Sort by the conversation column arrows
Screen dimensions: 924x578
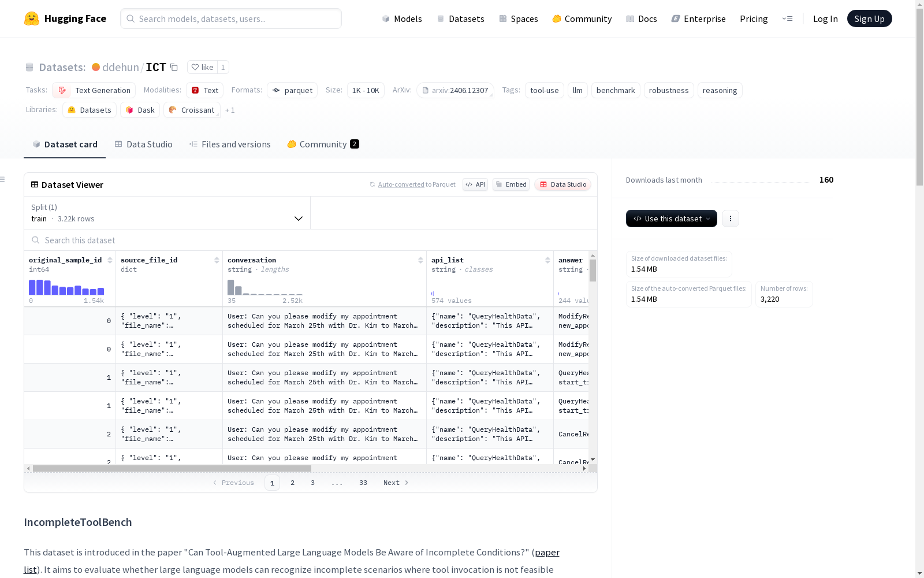pyautogui.click(x=420, y=260)
